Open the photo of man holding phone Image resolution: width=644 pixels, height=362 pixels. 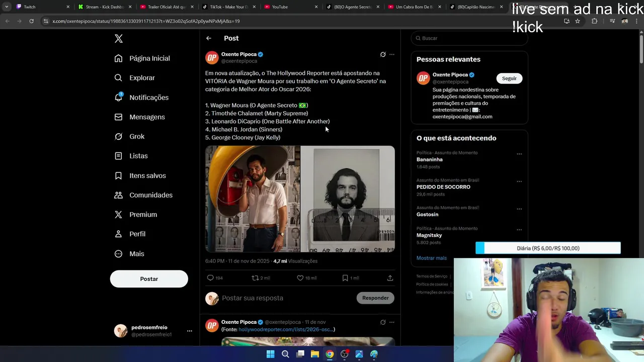[253, 199]
